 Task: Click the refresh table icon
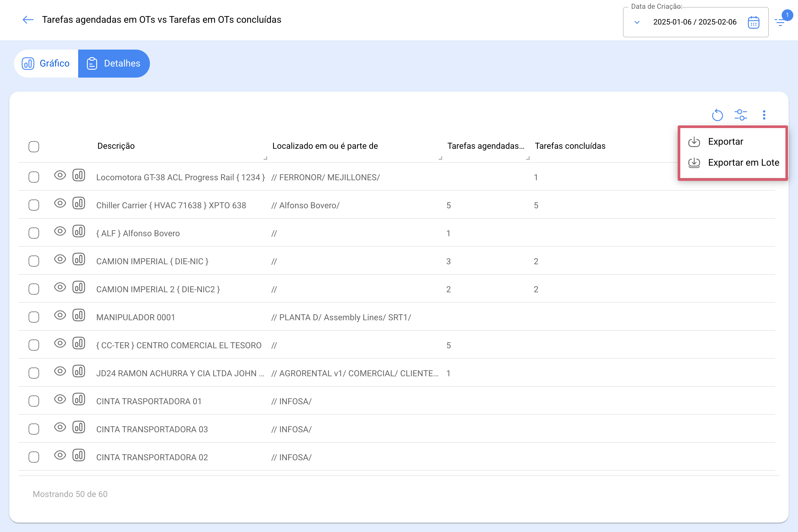click(x=717, y=115)
